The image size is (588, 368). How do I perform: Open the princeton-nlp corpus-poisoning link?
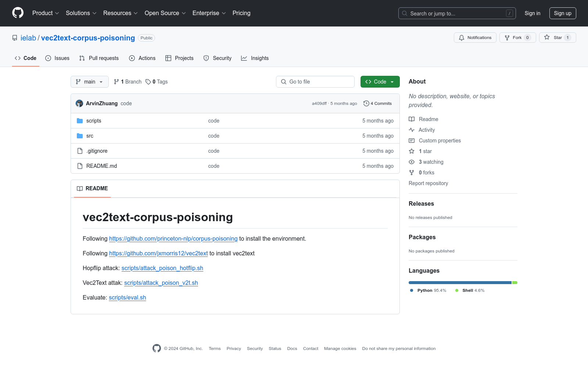pos(173,239)
